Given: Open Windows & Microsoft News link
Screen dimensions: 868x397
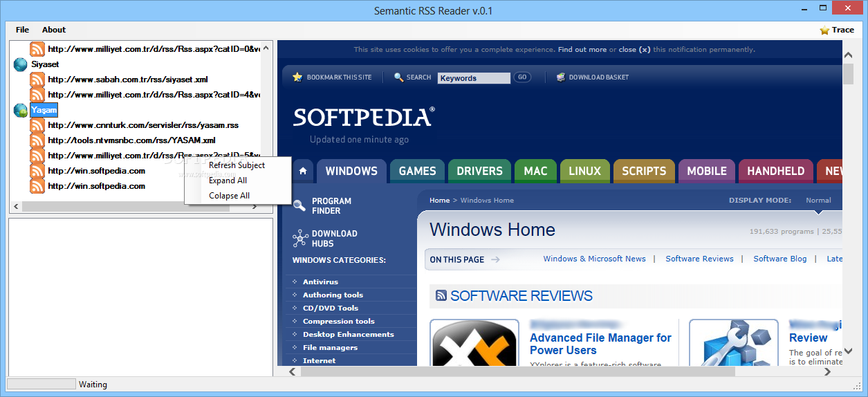Looking at the screenshot, I should click(x=594, y=259).
